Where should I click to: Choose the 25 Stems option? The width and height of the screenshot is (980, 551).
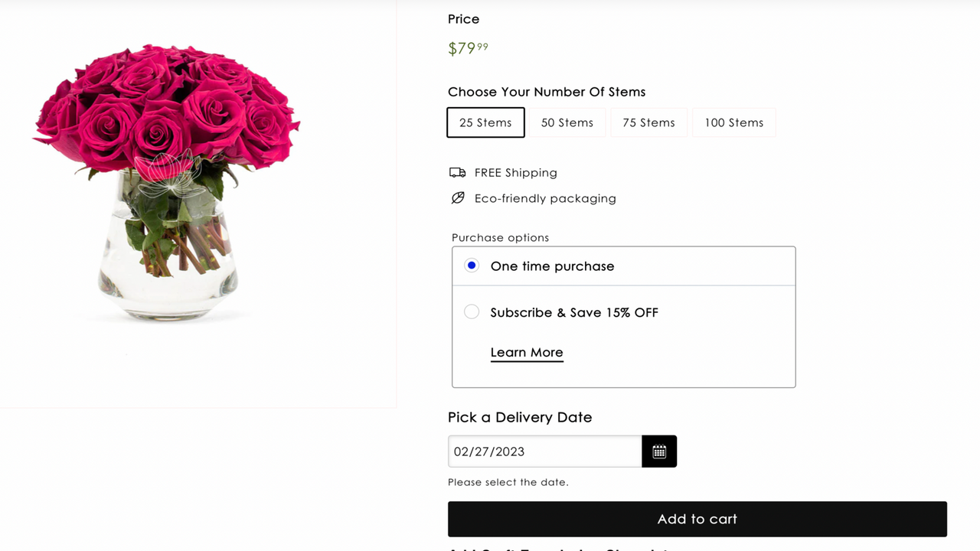pyautogui.click(x=485, y=122)
